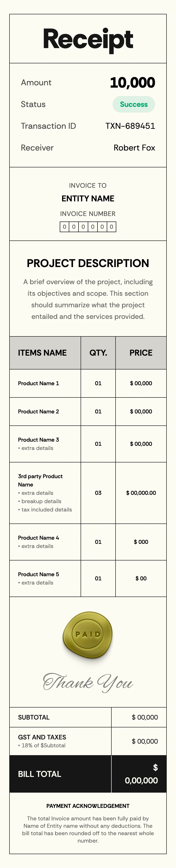The height and width of the screenshot is (868, 176).
Task: Click the TXN-689451 transaction ID
Action: click(130, 126)
